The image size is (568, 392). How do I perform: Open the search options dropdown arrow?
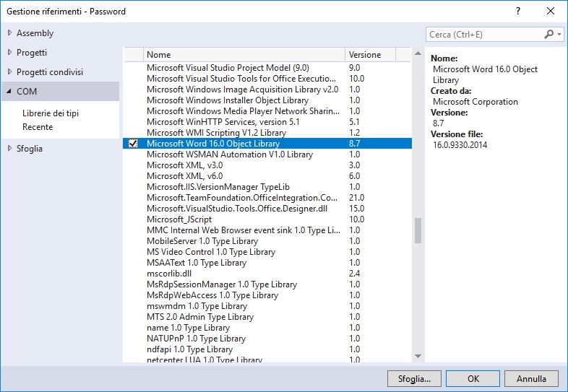pos(559,35)
